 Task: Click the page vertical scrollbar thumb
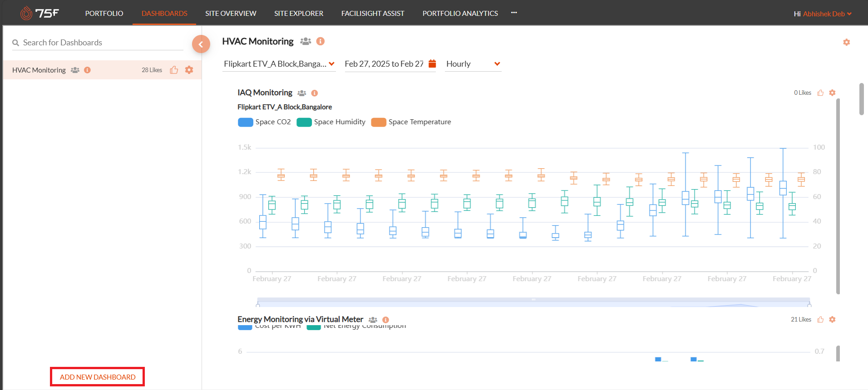pos(861,99)
